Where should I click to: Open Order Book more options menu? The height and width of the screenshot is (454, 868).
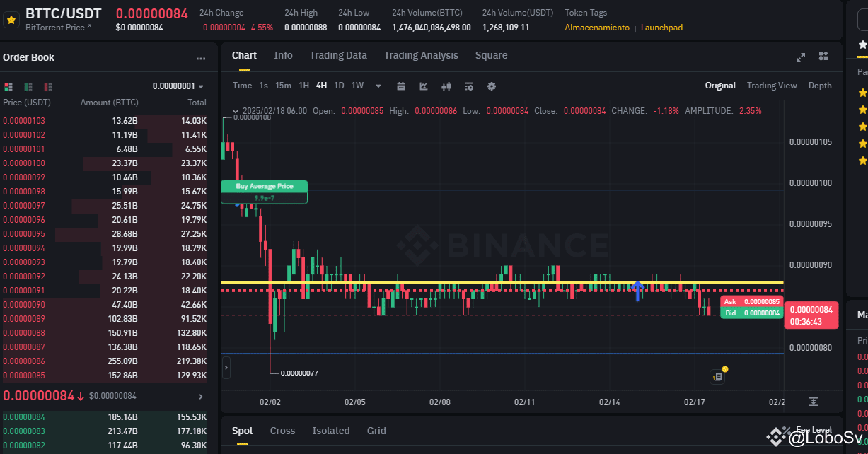[201, 59]
